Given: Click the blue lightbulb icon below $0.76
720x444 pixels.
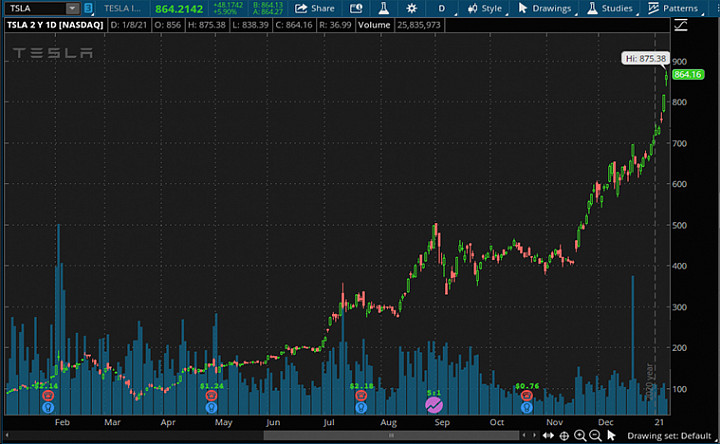Looking at the screenshot, I should [527, 407].
